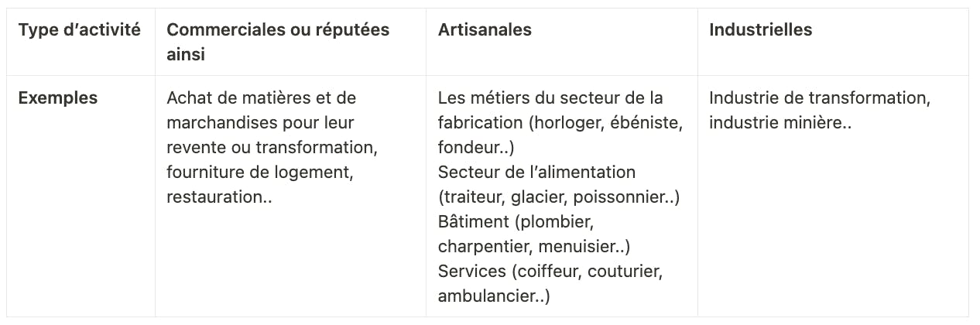Click the "Artisanales" column header
980x325 pixels.
485,30
